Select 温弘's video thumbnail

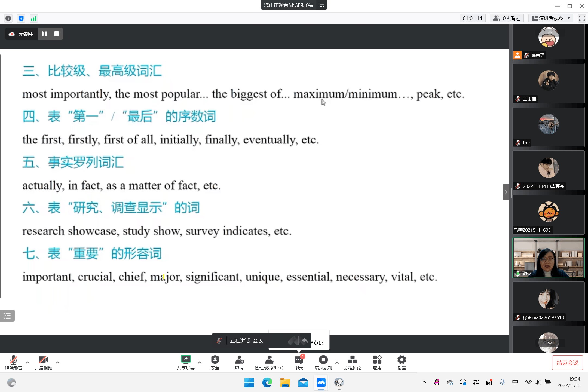click(x=548, y=258)
